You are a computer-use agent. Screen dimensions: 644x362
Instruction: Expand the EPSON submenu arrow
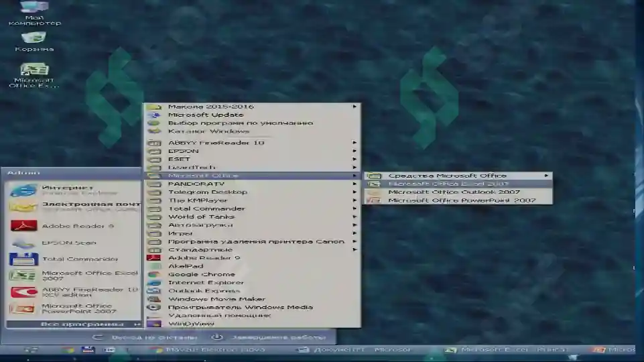354,151
